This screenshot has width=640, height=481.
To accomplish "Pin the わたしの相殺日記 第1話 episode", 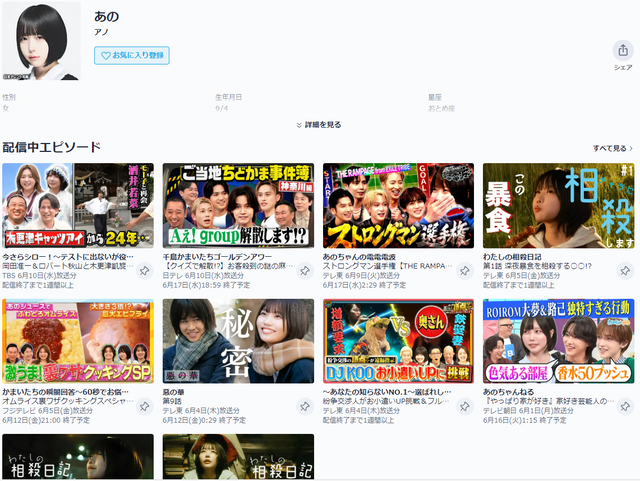I will [x=625, y=271].
